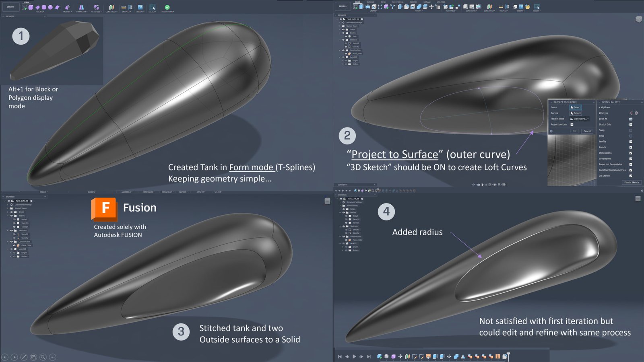644x362 pixels.
Task: Click the Curves Select button
Action: click(x=576, y=113)
